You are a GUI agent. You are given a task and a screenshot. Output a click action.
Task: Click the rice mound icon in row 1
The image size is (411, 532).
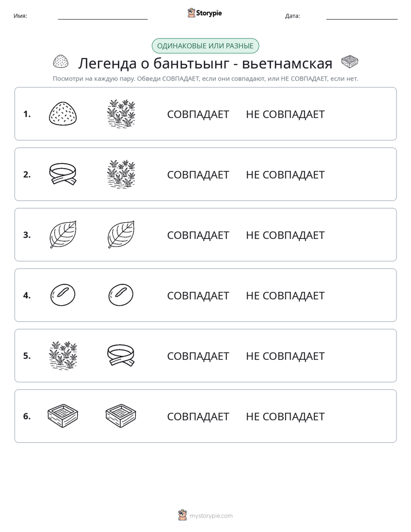(63, 113)
